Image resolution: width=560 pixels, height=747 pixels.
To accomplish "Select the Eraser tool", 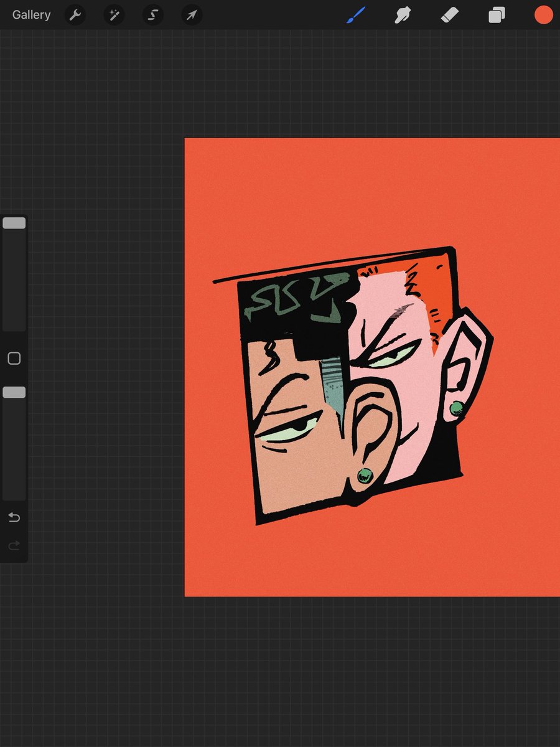I will pyautogui.click(x=450, y=15).
